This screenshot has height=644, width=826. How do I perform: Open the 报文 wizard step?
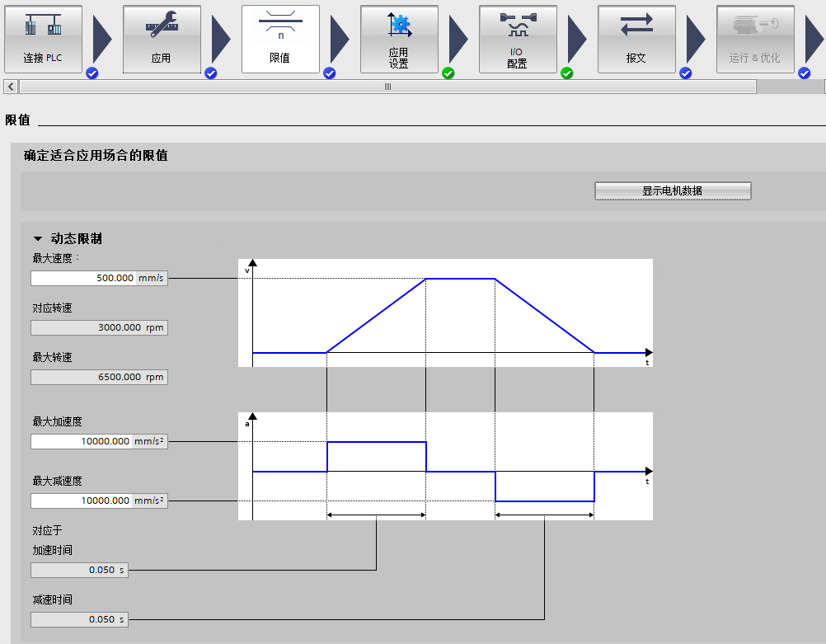click(x=636, y=39)
